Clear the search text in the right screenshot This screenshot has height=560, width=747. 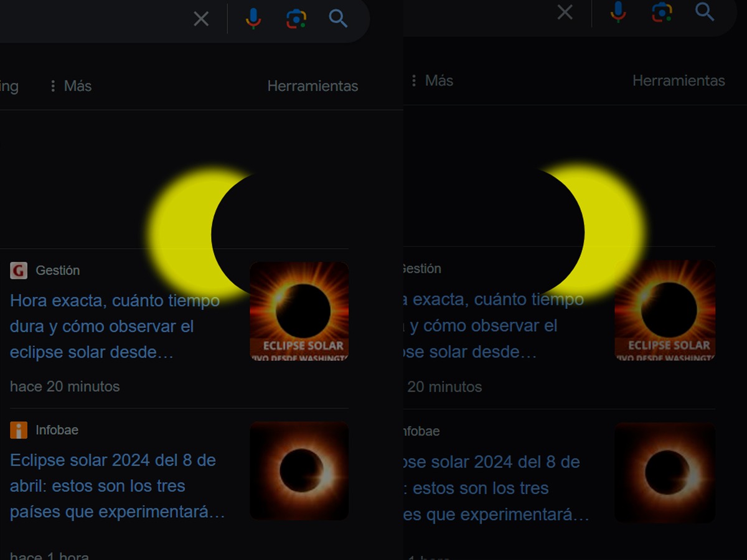565,12
